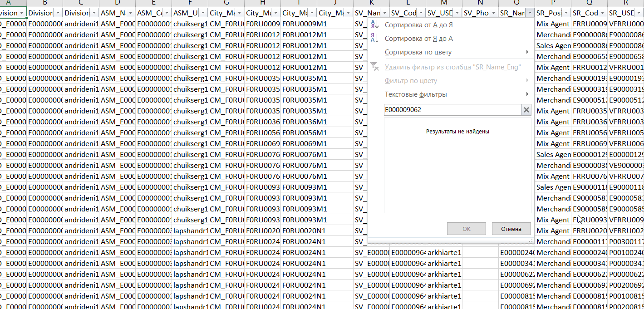Select cell FRRU0056 in column Q
This screenshot has height=309, width=644.
pyautogui.click(x=590, y=132)
